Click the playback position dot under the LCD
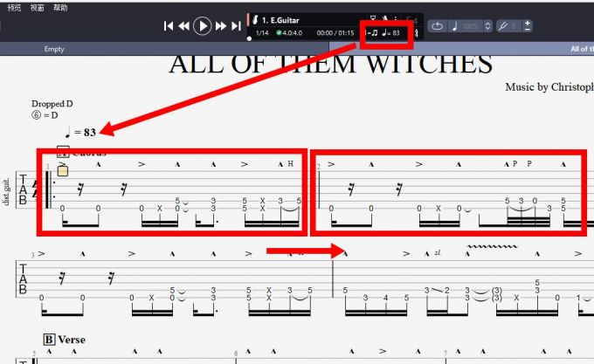 tap(249, 38)
